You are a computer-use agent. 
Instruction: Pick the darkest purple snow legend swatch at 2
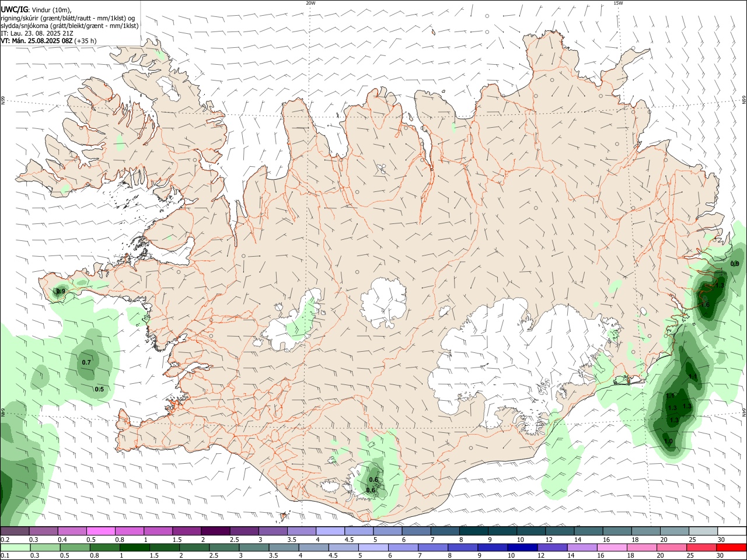tap(215, 531)
